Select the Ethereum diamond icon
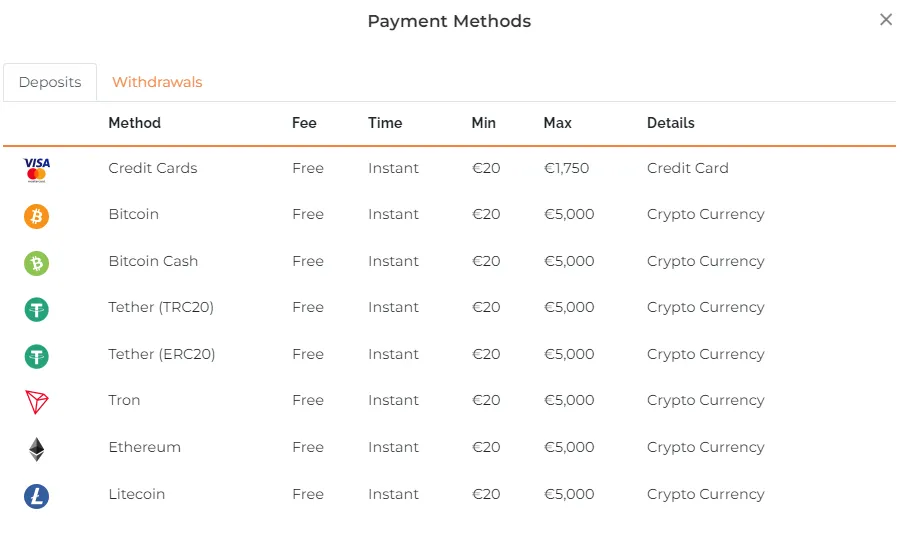905x539 pixels. [36, 450]
